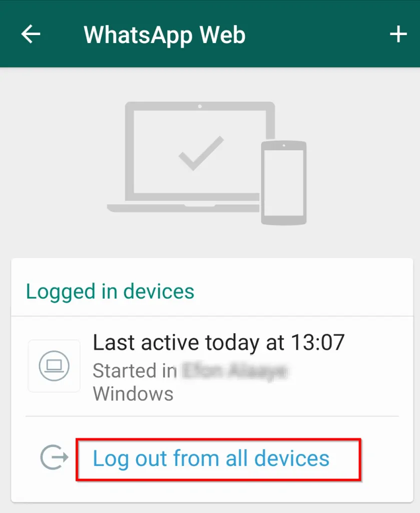This screenshot has height=513, width=420.
Task: Go back using the header arrow
Action: click(x=31, y=34)
